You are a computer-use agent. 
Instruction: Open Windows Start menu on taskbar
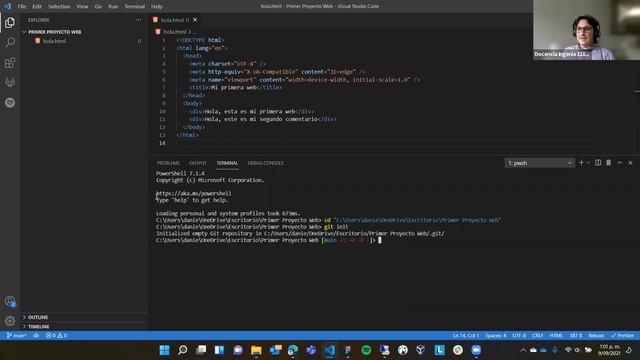(x=164, y=350)
